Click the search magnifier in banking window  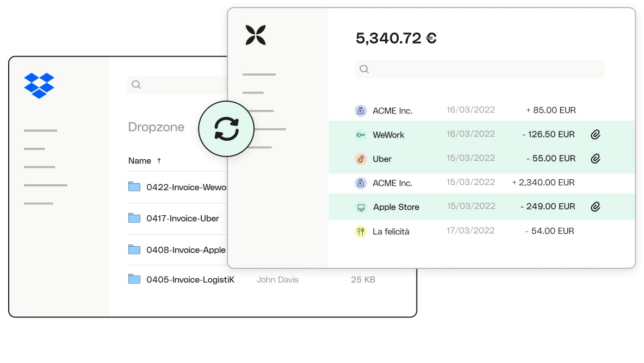point(364,69)
